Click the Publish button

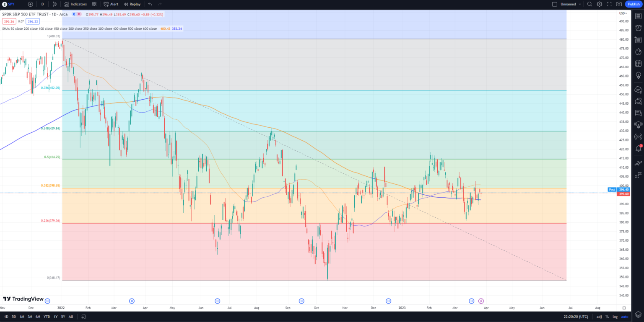tap(634, 4)
